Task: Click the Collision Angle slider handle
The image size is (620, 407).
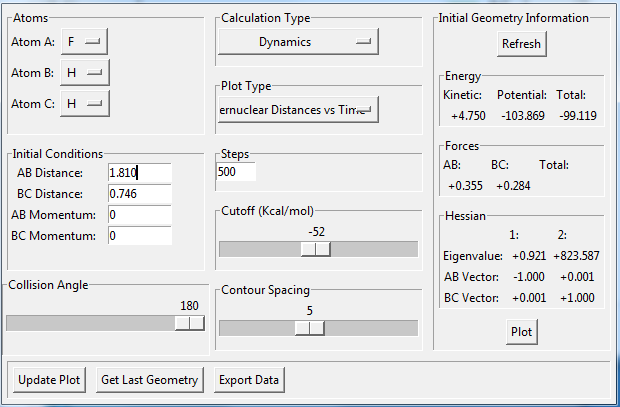Action: click(189, 323)
